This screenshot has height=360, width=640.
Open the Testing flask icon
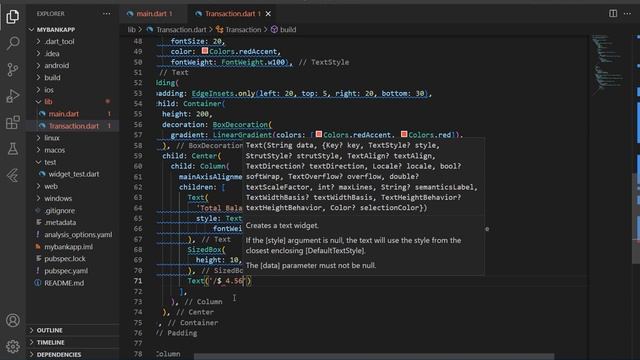tap(13, 149)
